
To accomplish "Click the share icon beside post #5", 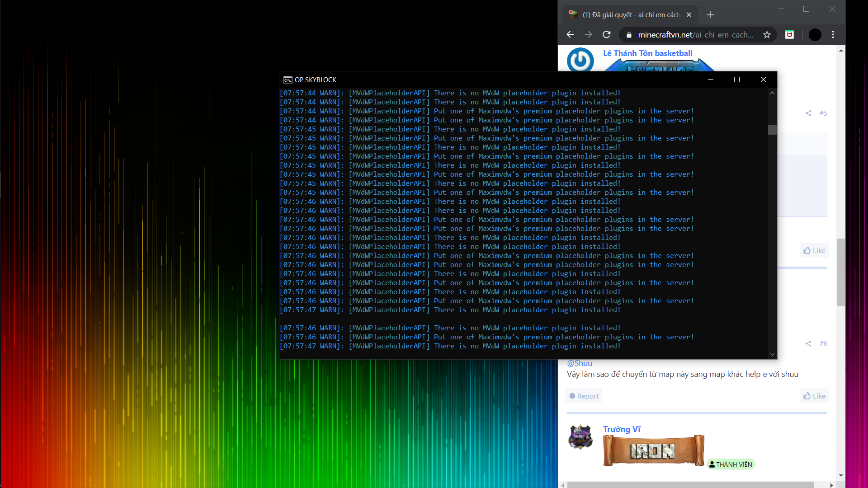I will [x=808, y=113].
